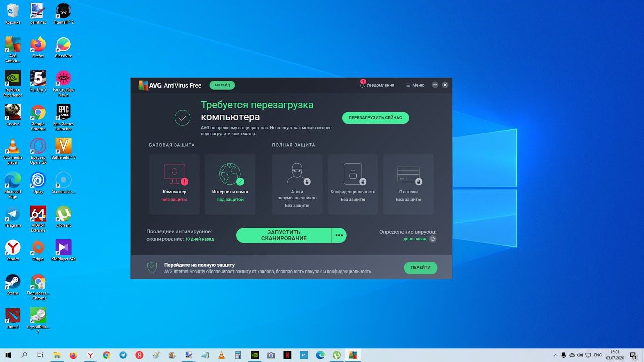Click ПЕРЕЗАГРУЗИТЬ СЕЙЧАС restart button
The width and height of the screenshot is (644, 362).
pyautogui.click(x=375, y=118)
